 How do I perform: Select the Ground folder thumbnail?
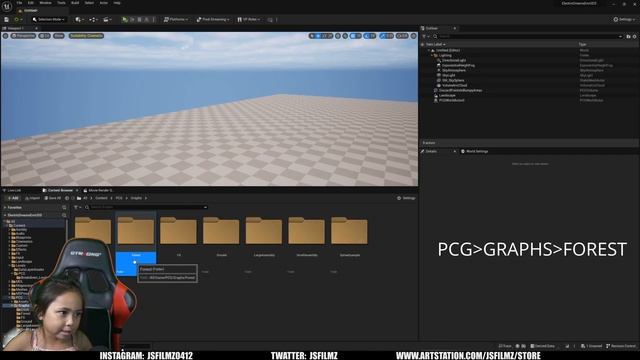click(x=221, y=231)
